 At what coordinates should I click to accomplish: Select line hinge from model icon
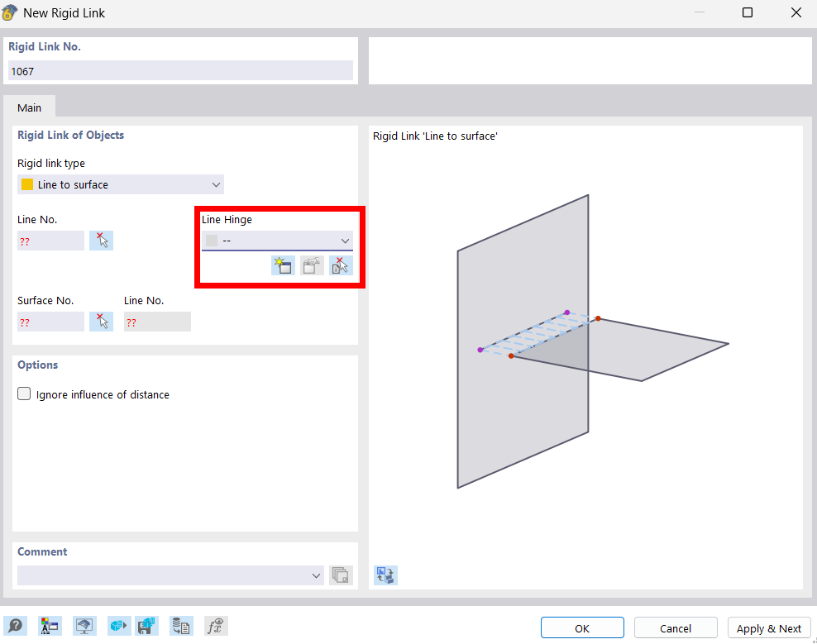(x=341, y=265)
